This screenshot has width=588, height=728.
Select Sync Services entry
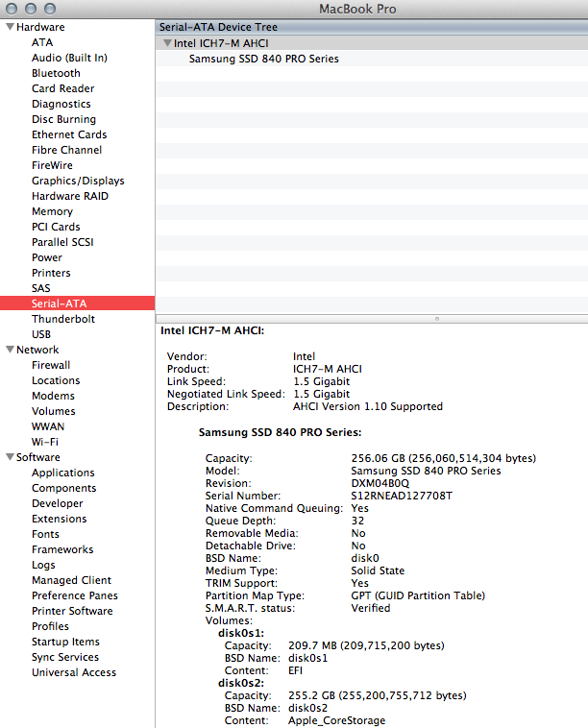(65, 657)
